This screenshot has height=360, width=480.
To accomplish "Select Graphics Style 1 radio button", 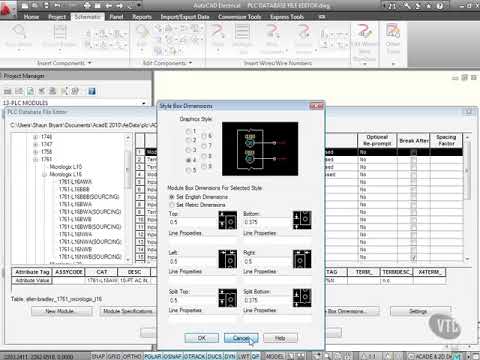I will (188, 131).
